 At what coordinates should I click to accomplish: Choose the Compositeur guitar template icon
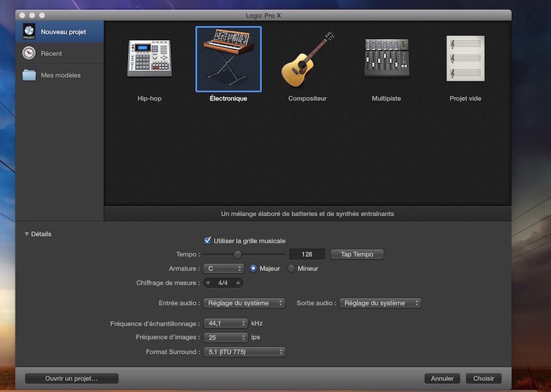307,59
